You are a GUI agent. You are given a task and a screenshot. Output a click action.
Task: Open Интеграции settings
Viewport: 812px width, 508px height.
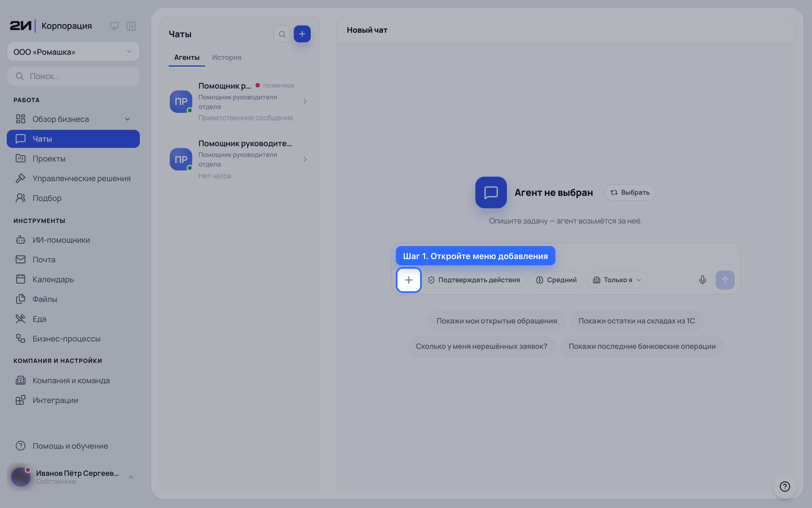pyautogui.click(x=73, y=400)
